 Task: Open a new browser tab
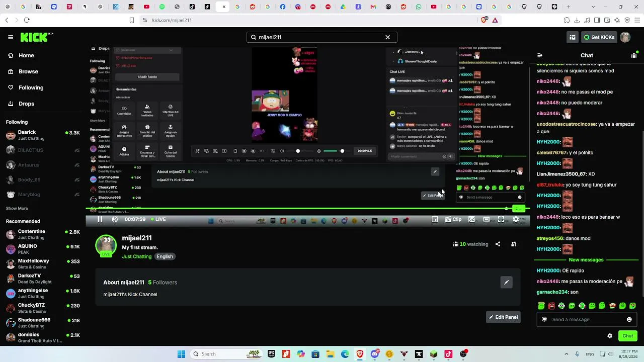coord(569,7)
